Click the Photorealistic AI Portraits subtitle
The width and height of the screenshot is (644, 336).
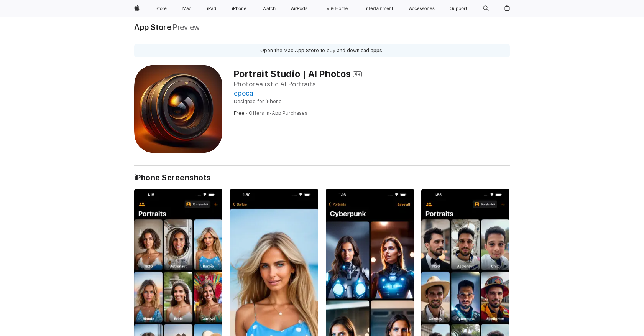276,84
